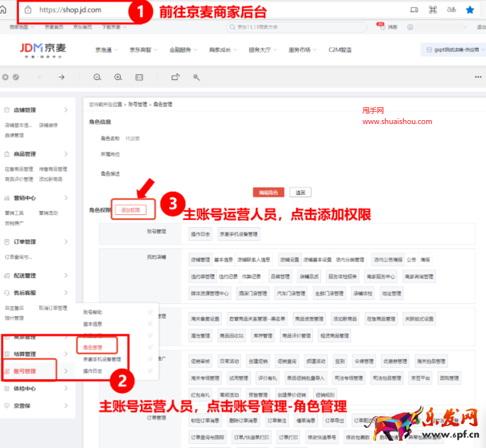This screenshot has width=486, height=448.
Task: Select 操作日志 in the flyout menu
Action: click(x=93, y=371)
